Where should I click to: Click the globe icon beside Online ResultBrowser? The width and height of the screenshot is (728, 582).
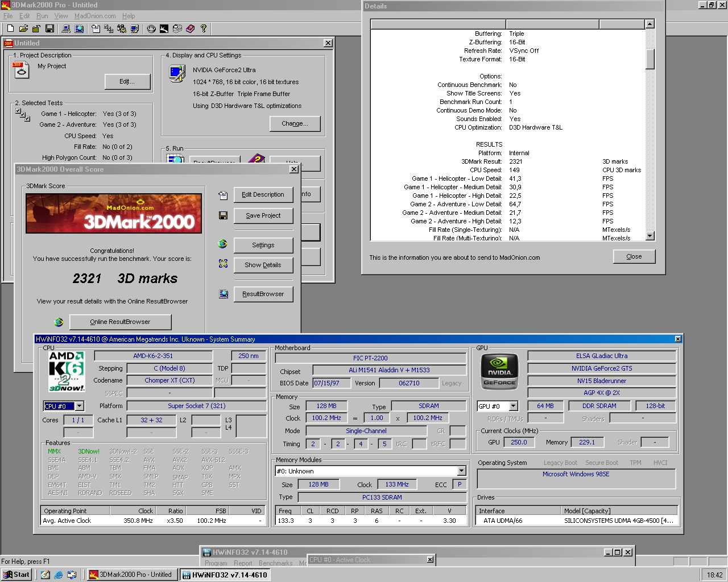[x=59, y=322]
